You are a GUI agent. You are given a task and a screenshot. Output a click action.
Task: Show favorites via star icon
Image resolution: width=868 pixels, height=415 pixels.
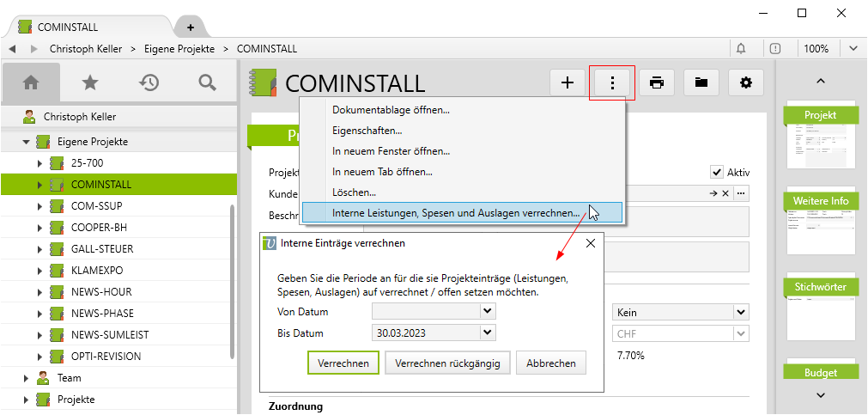[x=89, y=82]
